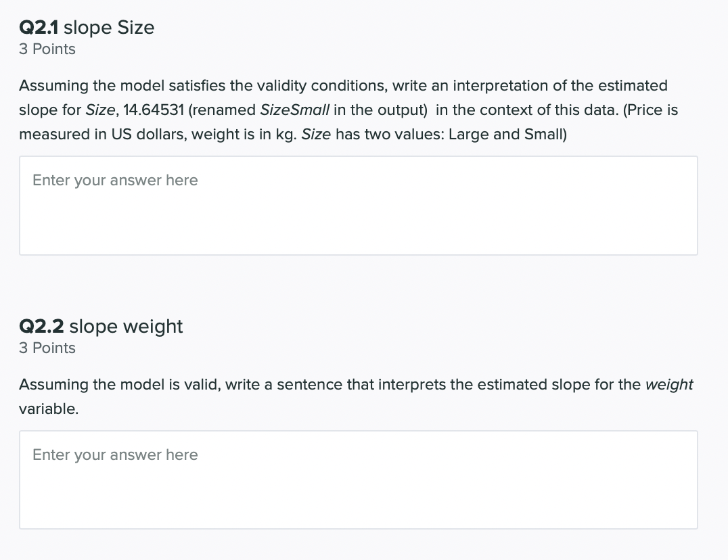This screenshot has height=560, width=728.
Task: Click the bold Q2.1 question number
Action: (39, 28)
